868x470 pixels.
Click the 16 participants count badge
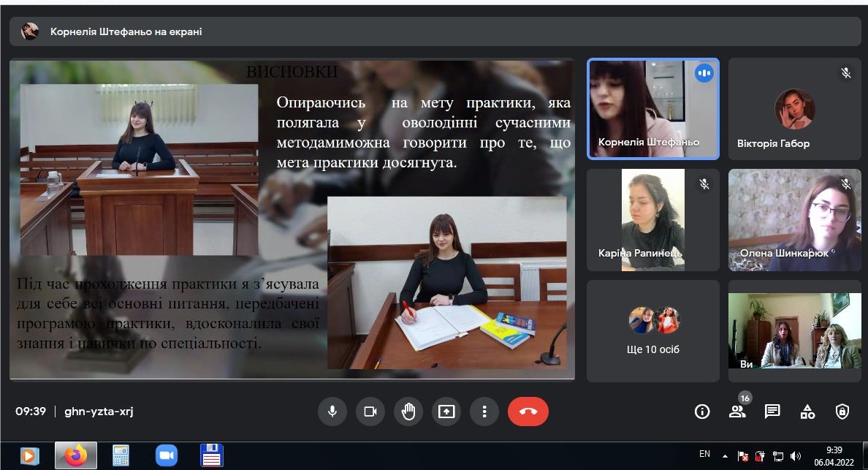point(745,398)
